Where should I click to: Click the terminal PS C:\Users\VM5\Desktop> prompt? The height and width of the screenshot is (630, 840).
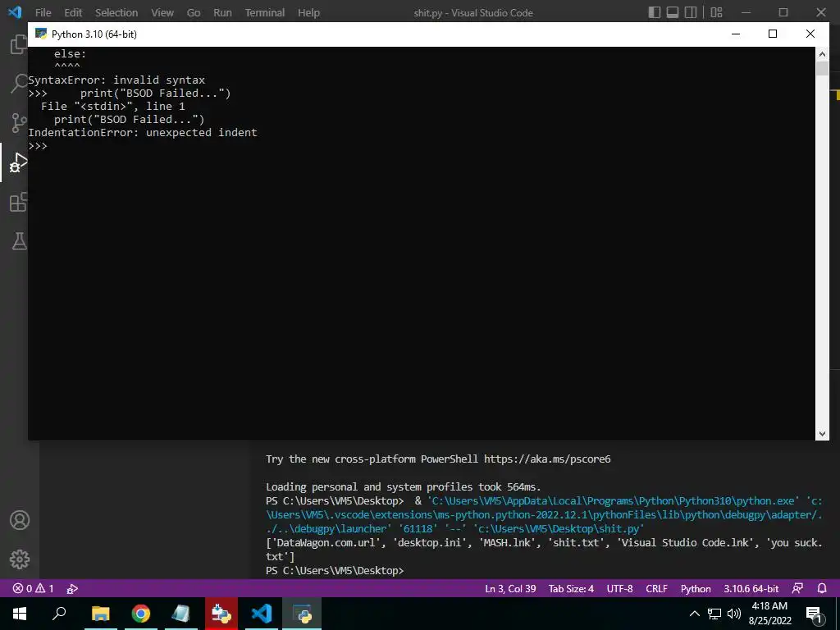pyautogui.click(x=335, y=571)
